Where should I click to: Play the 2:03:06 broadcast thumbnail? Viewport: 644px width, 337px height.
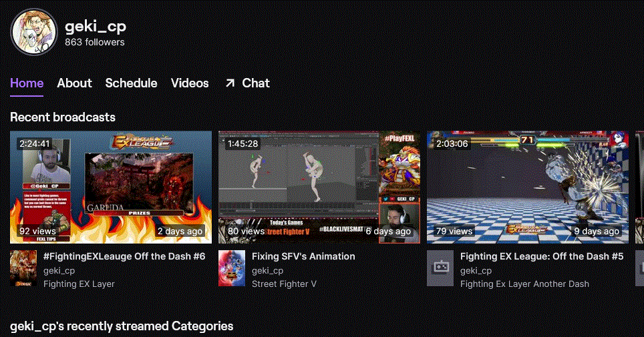click(x=528, y=187)
